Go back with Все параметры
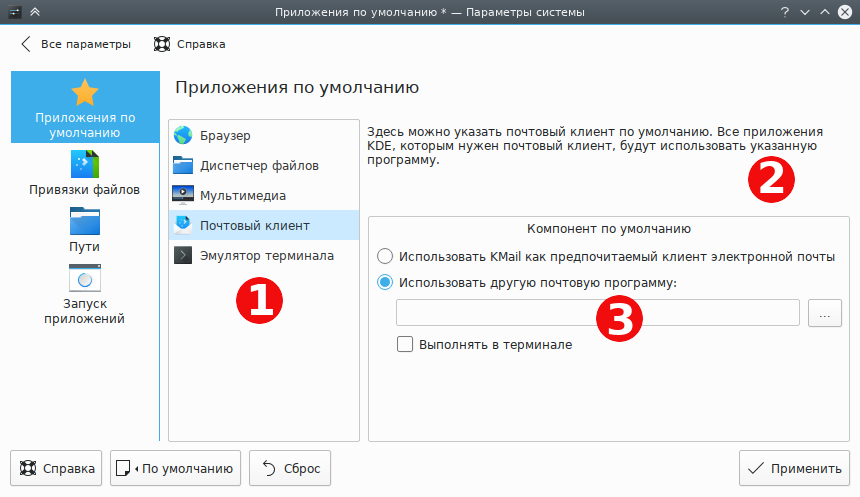This screenshot has width=860, height=497. (x=75, y=44)
